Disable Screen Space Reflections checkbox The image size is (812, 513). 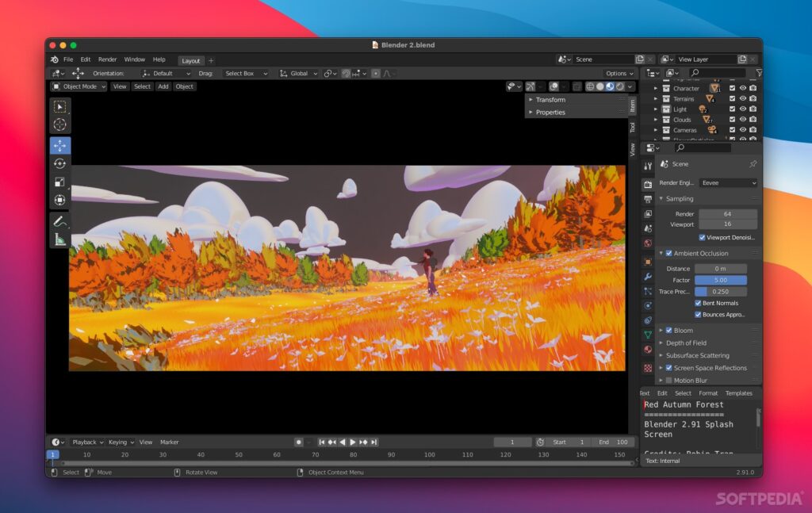[669, 368]
